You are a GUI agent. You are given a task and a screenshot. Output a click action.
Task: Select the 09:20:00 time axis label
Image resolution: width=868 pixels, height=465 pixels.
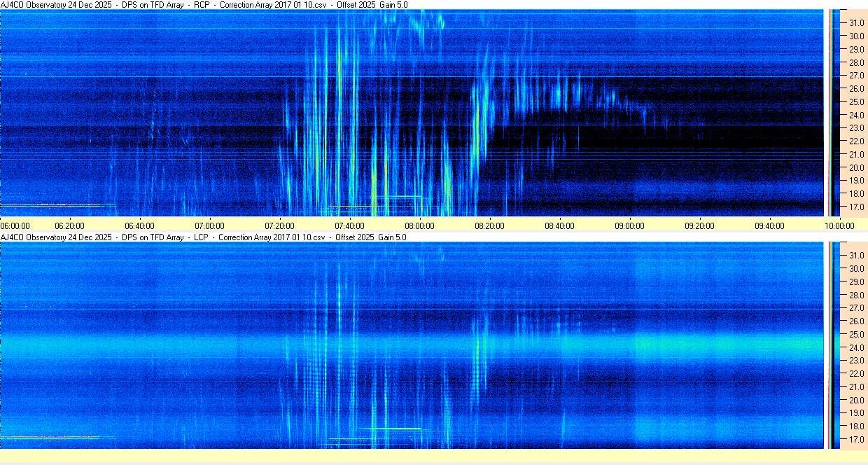[x=699, y=225]
